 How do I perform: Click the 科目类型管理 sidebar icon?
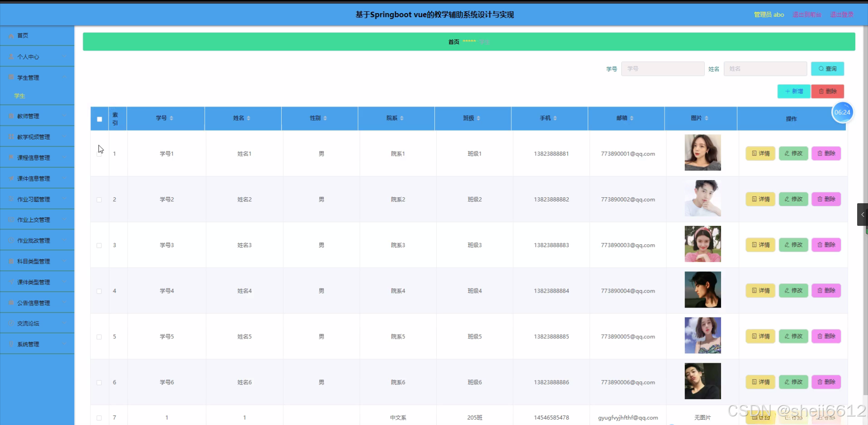[10, 261]
